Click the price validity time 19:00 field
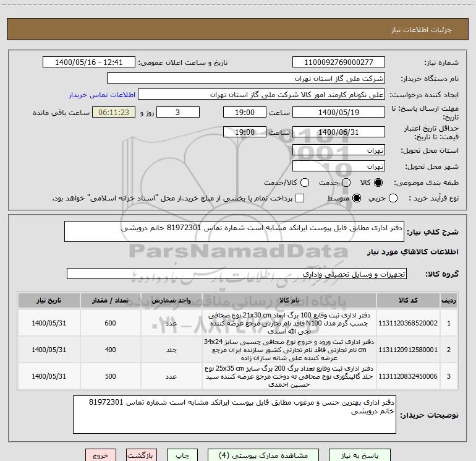The width and height of the screenshot is (476, 461). (x=245, y=132)
